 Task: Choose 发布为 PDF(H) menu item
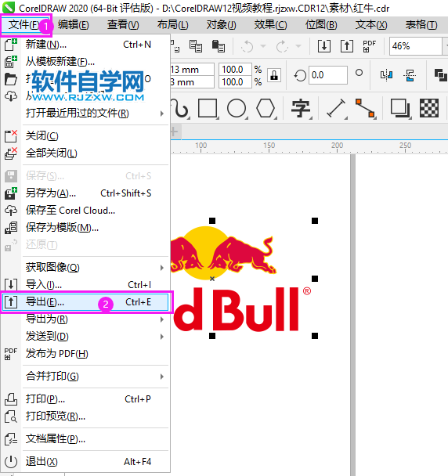pos(85,354)
